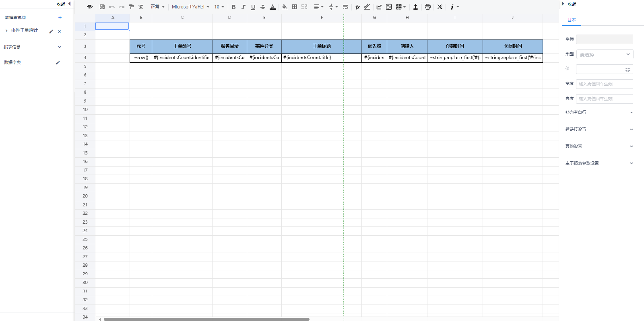Expand the 报表信息 section
The image size is (644, 321).
coord(60,47)
